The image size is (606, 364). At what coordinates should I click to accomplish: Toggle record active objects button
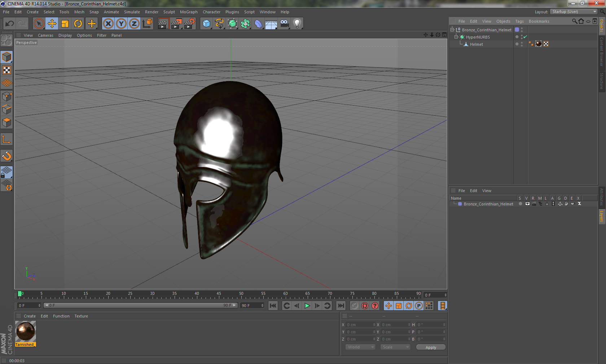355,306
